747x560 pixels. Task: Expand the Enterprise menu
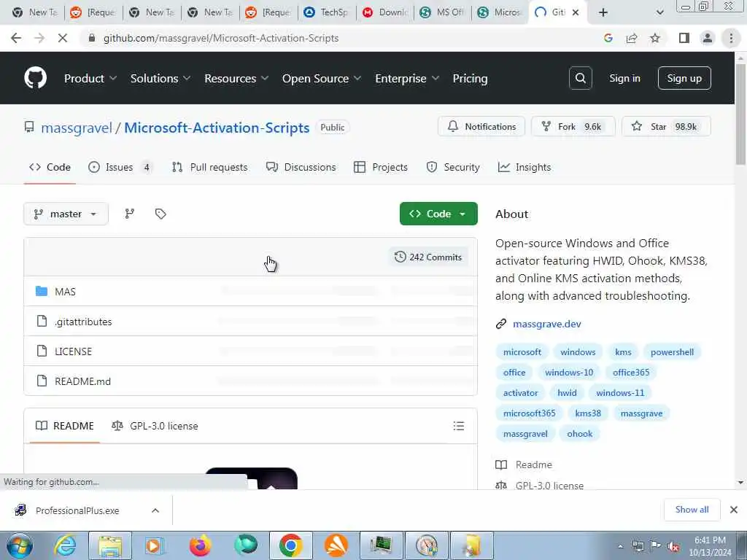pyautogui.click(x=407, y=79)
